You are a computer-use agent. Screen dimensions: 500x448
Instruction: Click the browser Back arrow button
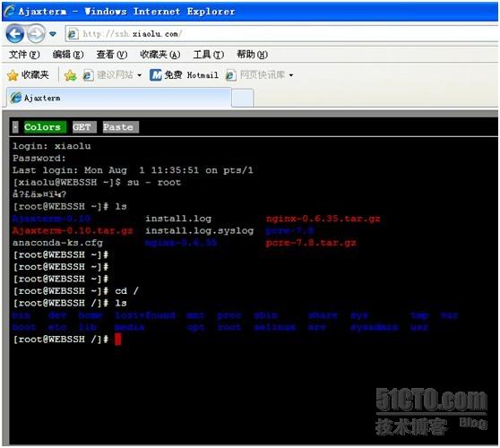[14, 33]
